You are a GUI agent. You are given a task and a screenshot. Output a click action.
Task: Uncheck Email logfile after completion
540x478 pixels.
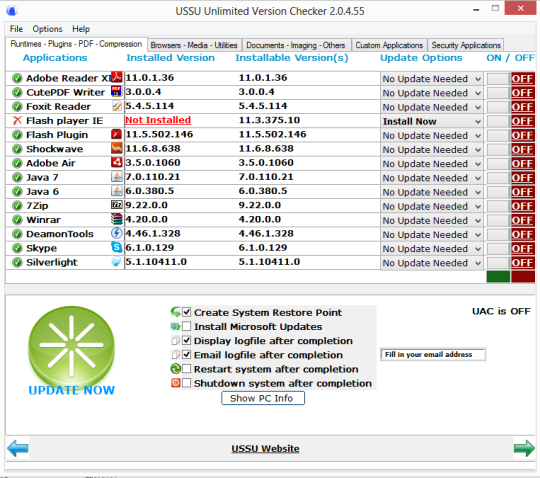[186, 355]
